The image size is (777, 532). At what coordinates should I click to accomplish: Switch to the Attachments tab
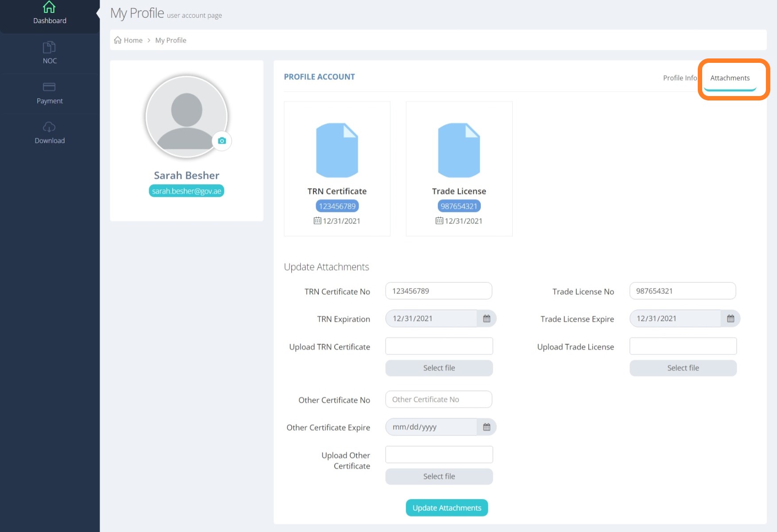(730, 78)
